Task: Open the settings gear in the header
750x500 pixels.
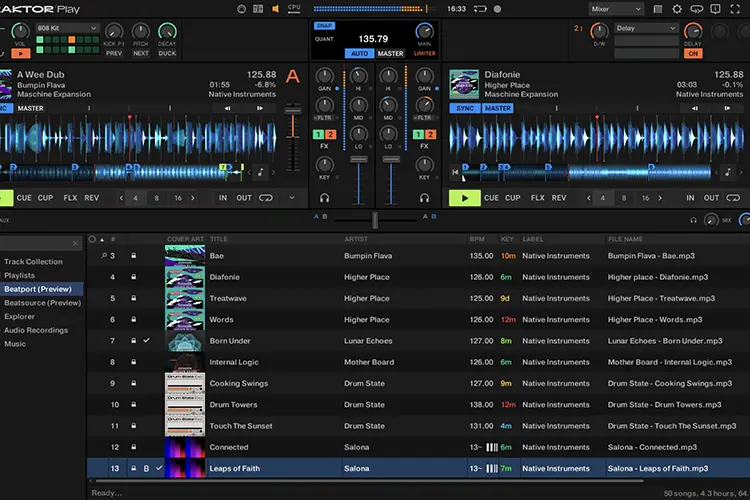Action: tap(677, 9)
